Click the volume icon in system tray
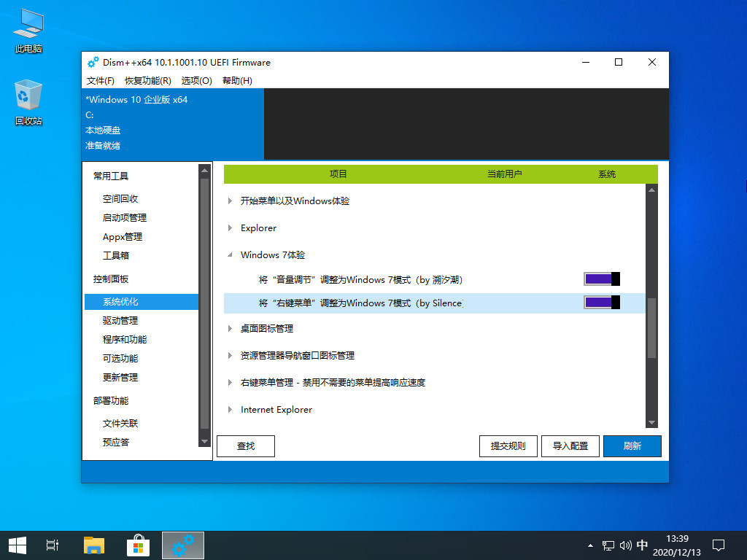The height and width of the screenshot is (560, 747). (624, 545)
